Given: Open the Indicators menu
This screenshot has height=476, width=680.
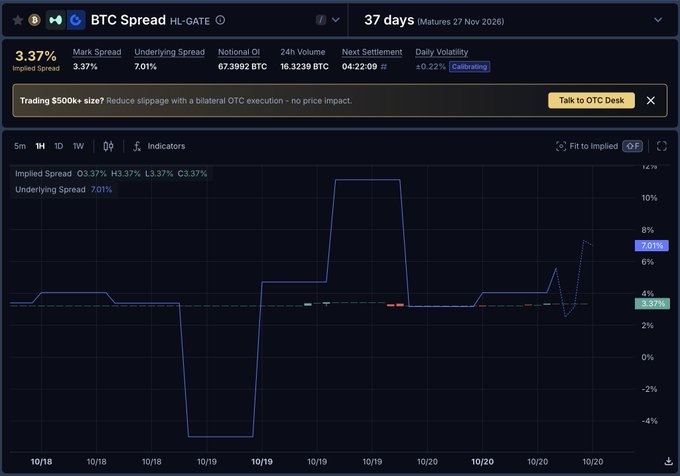Looking at the screenshot, I should coord(159,146).
